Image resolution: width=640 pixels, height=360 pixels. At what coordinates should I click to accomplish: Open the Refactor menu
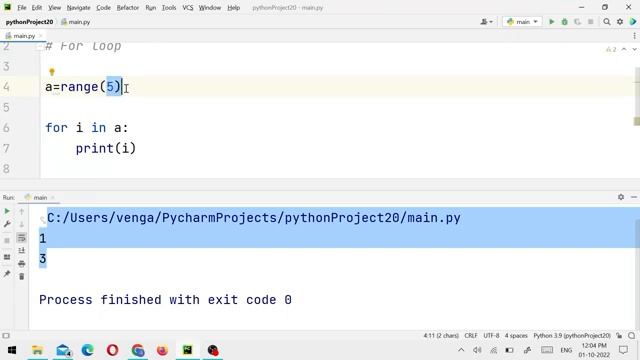[128, 8]
